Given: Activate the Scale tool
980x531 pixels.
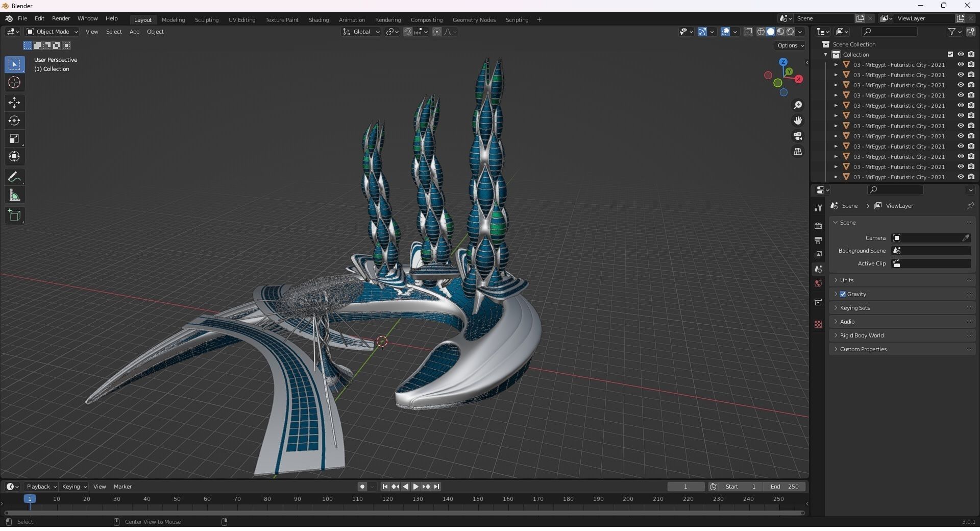Looking at the screenshot, I should pos(14,139).
